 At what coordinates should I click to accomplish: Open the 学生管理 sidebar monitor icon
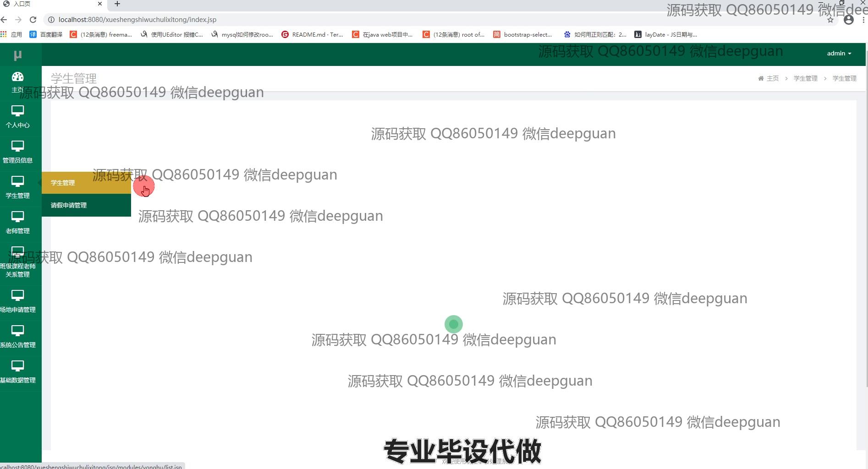(17, 181)
